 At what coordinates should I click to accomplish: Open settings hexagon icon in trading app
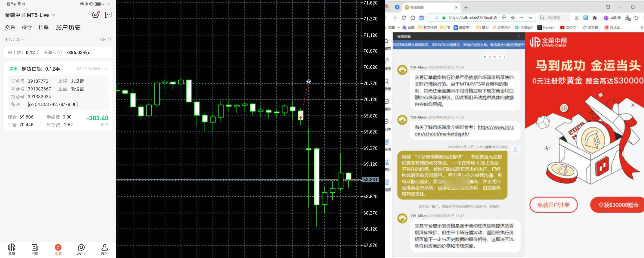(95, 15)
